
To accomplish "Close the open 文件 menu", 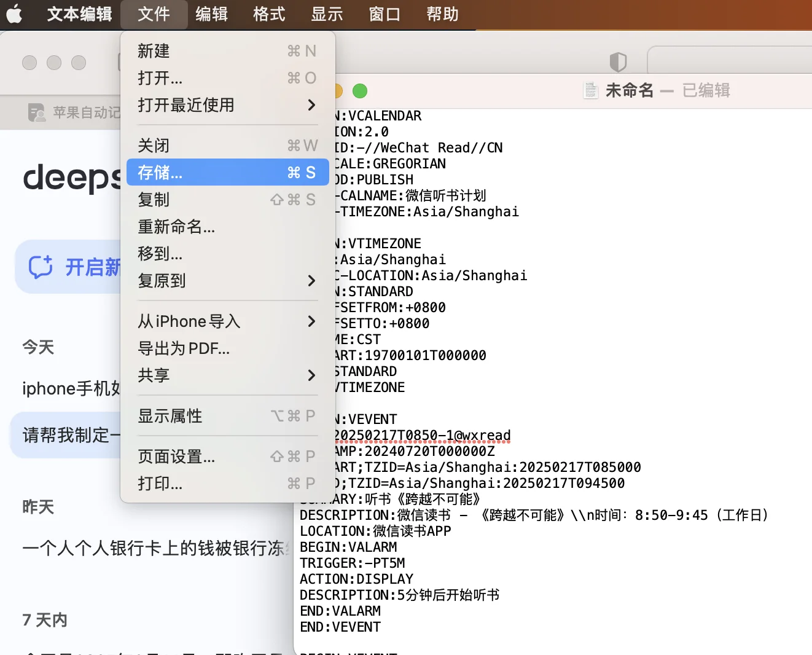I will click(154, 14).
